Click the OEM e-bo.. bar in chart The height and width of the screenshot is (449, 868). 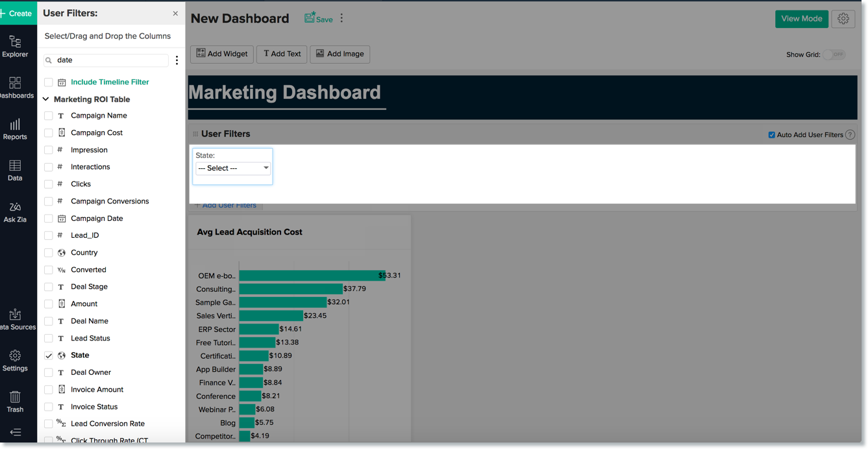[x=313, y=276]
